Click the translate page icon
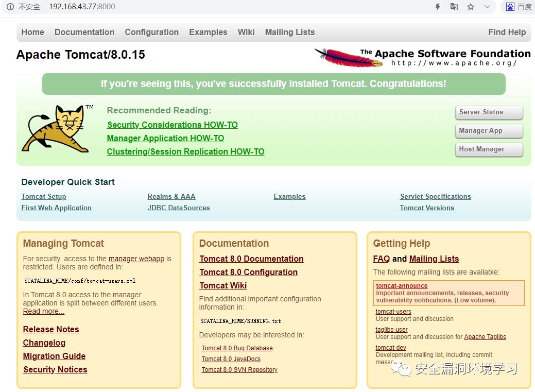 454,7
